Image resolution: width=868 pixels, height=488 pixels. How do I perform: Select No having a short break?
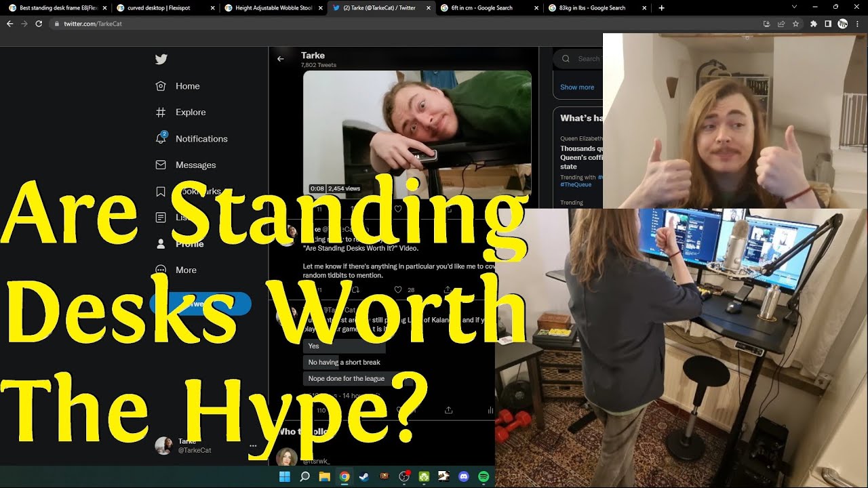(344, 362)
